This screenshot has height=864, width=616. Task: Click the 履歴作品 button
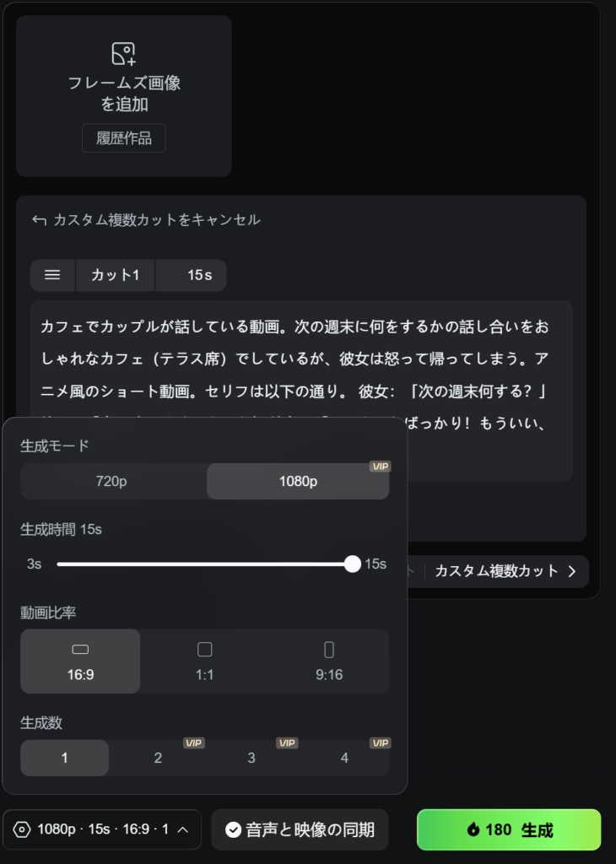[x=123, y=138]
